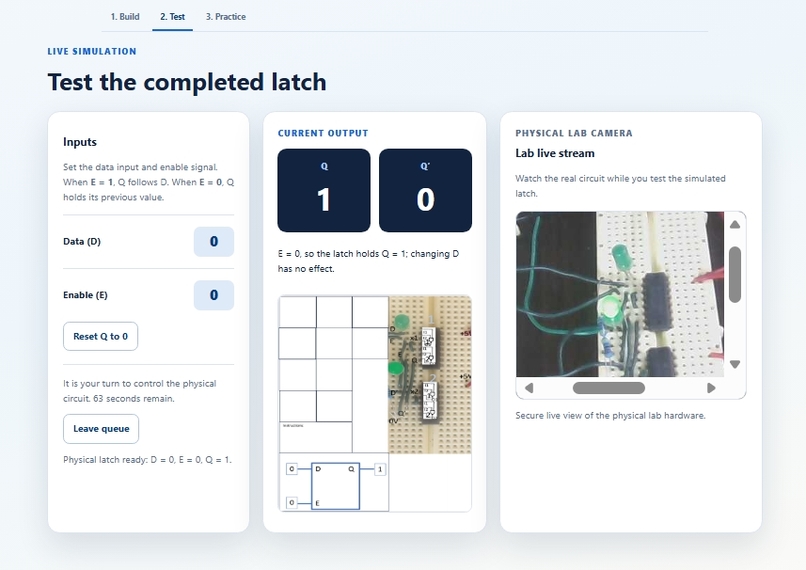Click the lab stream scroll down arrow
The width and height of the screenshot is (806, 570).
point(735,364)
